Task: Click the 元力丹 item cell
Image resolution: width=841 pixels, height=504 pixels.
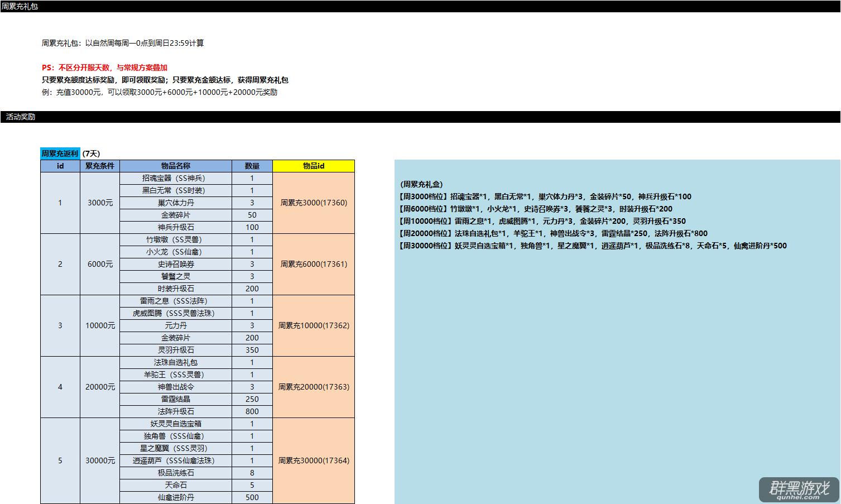Action: tap(176, 325)
